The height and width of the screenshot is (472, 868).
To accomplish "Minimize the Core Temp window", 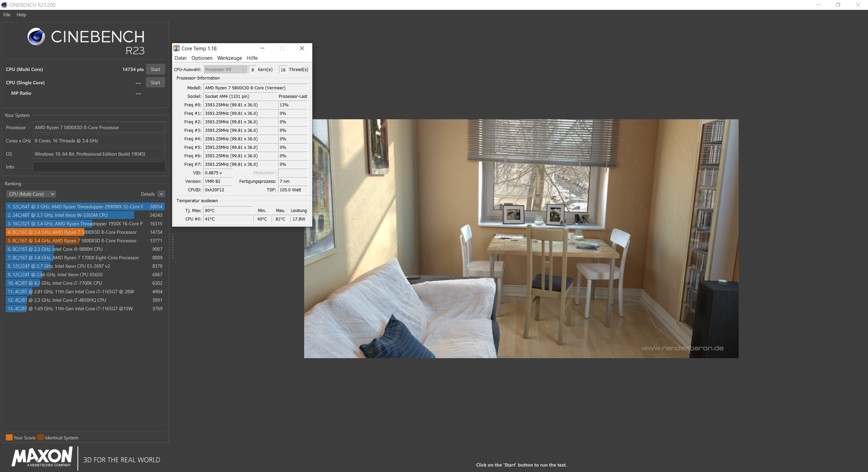I will 262,48.
